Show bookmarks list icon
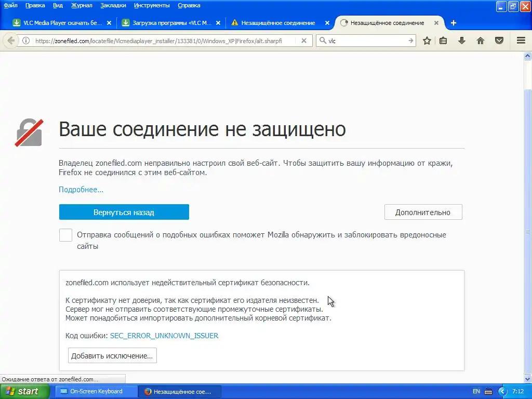The height and width of the screenshot is (399, 532). point(443,41)
